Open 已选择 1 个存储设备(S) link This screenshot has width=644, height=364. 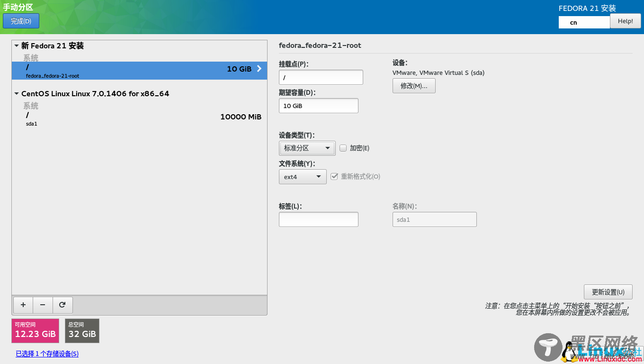(47, 354)
